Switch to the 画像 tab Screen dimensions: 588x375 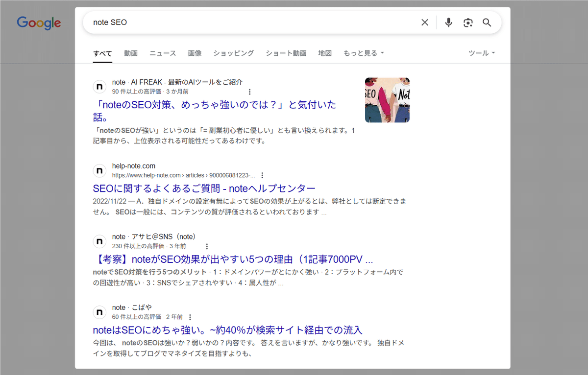(195, 53)
